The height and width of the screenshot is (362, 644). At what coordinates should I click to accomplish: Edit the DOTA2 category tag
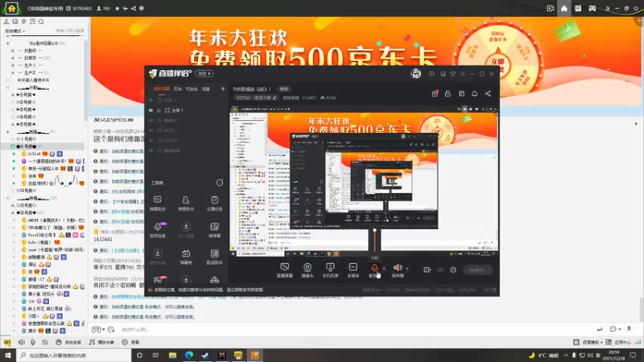point(256,97)
